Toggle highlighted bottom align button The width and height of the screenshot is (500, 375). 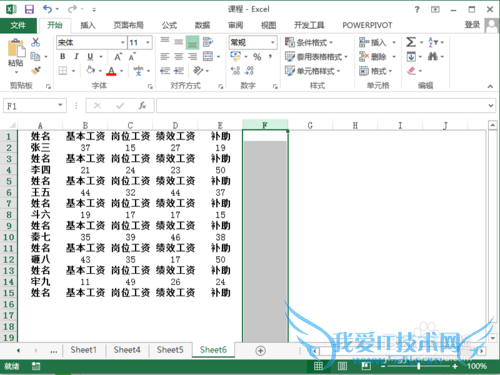pos(192,42)
